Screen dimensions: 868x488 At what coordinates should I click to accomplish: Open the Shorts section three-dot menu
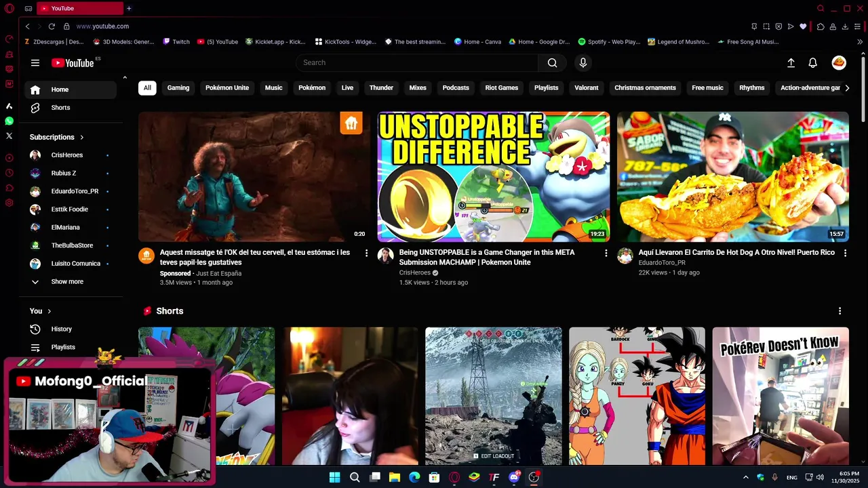(x=840, y=311)
